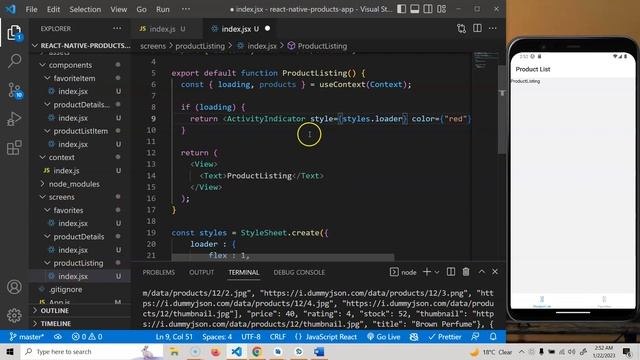Open the Explorer view in activity bar
The width and height of the screenshot is (640, 360).
14,33
